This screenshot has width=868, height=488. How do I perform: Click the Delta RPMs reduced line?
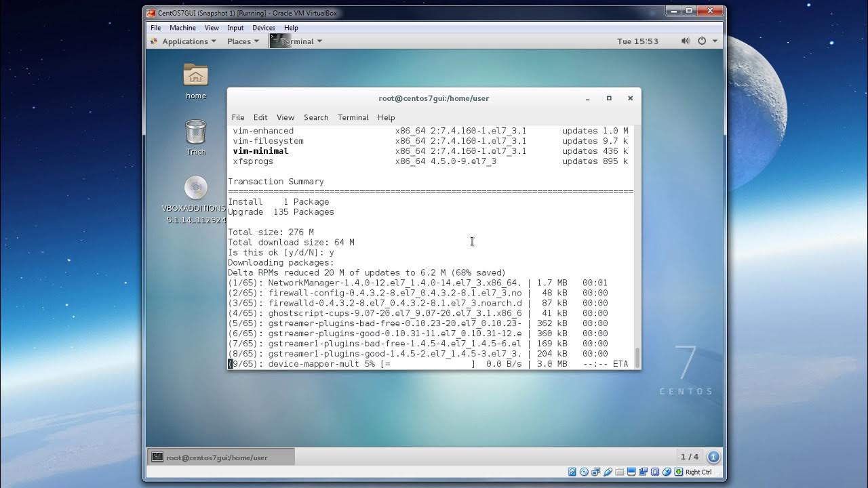tap(367, 272)
